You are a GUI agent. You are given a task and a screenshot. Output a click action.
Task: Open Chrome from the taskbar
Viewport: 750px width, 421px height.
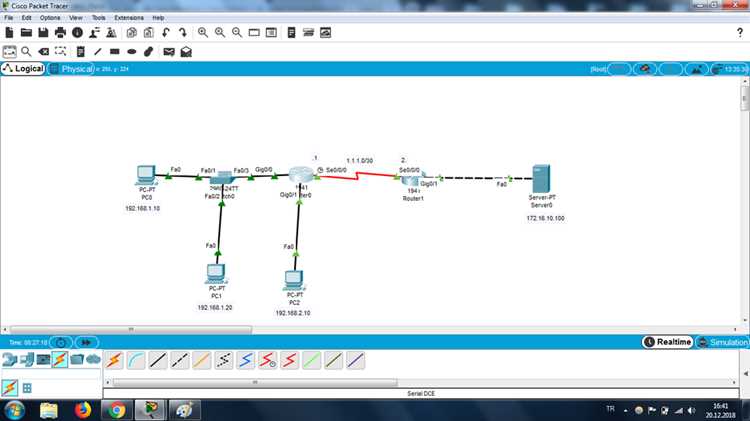(116, 410)
